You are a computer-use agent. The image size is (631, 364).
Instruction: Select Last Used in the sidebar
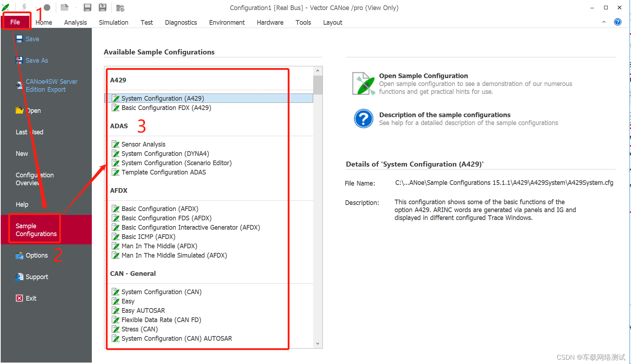pyautogui.click(x=29, y=132)
